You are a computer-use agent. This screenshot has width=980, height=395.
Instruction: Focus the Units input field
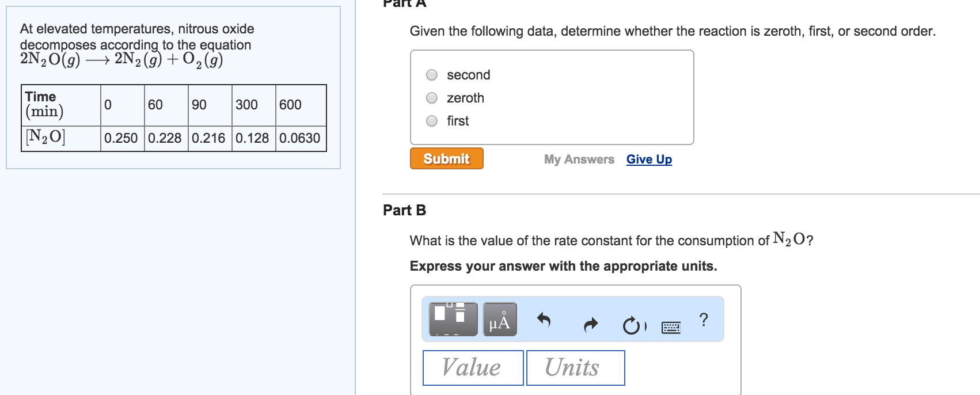(575, 368)
